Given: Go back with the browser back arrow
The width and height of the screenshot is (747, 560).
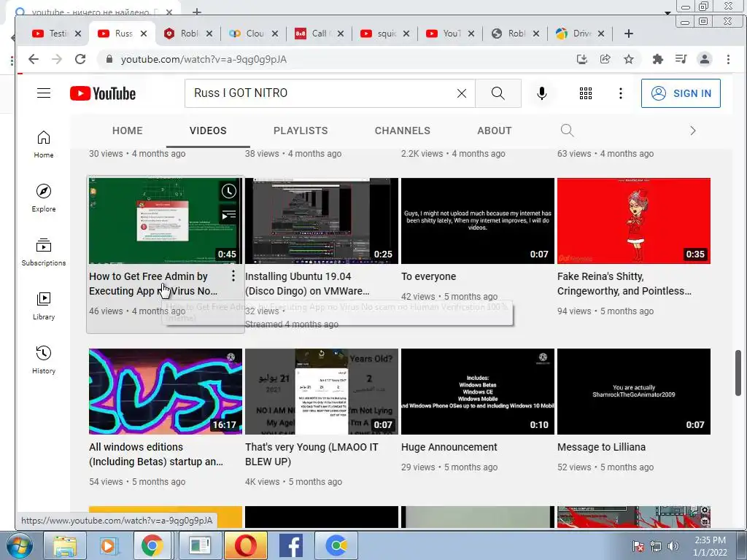Looking at the screenshot, I should click(x=34, y=59).
